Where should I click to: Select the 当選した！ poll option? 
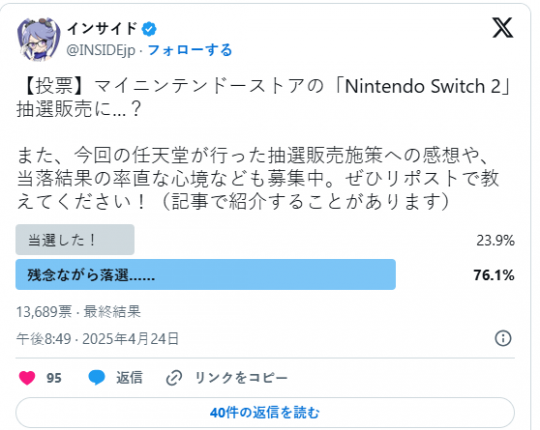[x=75, y=240]
